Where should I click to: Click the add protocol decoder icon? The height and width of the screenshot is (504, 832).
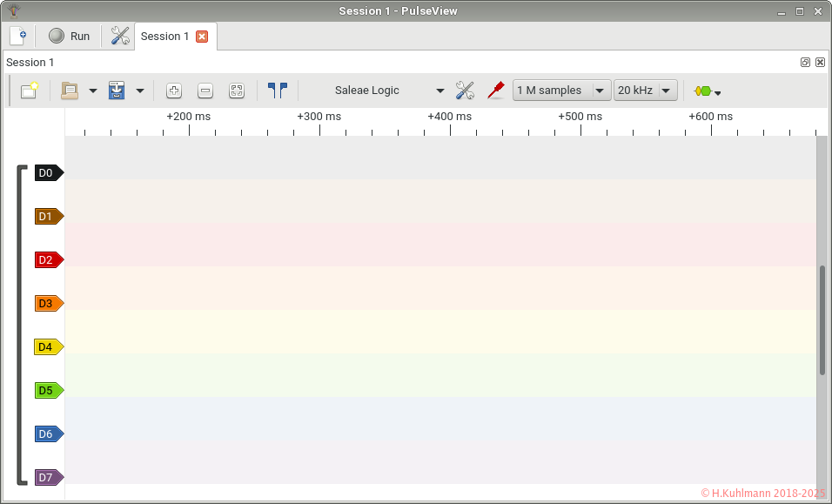[x=707, y=91]
